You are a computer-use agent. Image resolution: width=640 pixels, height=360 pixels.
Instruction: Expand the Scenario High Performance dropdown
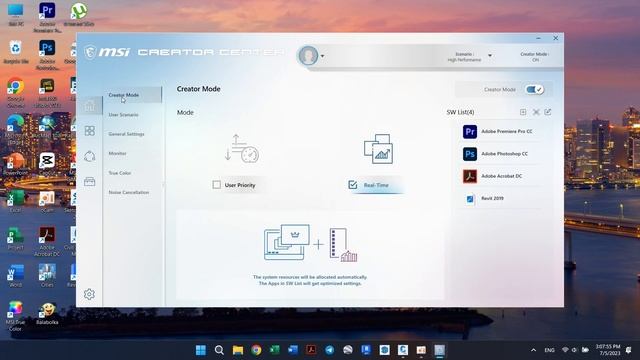click(490, 56)
